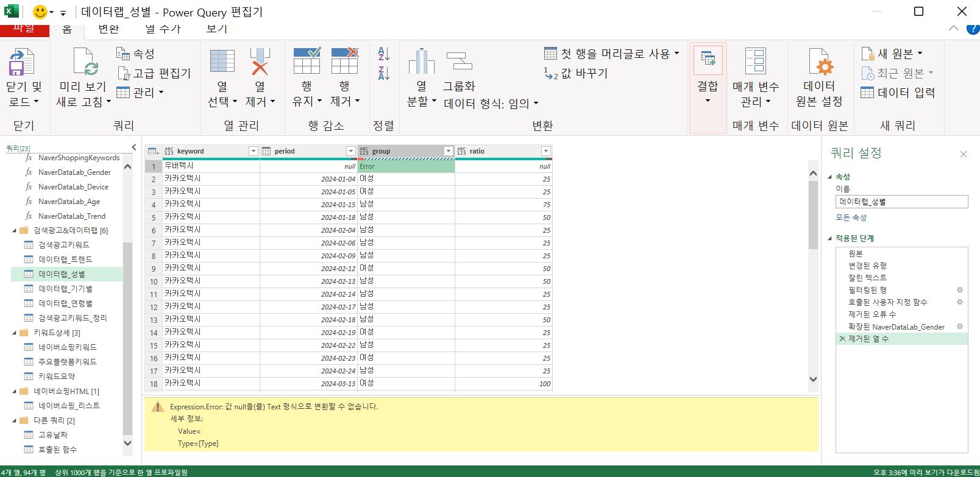Click the Group By (그룹화) icon
The width and height of the screenshot is (980, 477).
coord(459,62)
